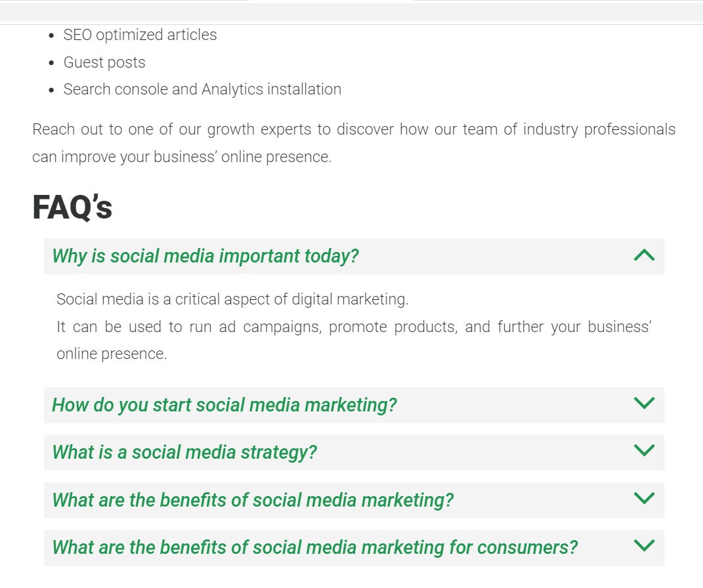Click the chevron on the "marketing for consumers" question
Image resolution: width=703 pixels, height=588 pixels.
click(645, 545)
